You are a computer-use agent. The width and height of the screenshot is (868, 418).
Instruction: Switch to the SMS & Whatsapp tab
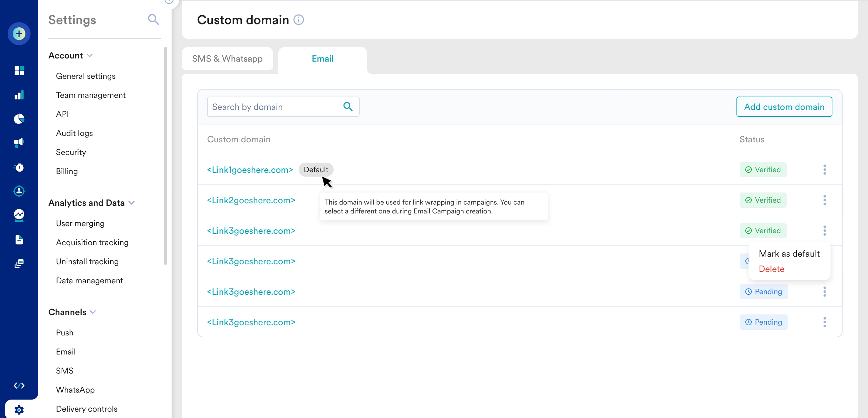(x=227, y=58)
